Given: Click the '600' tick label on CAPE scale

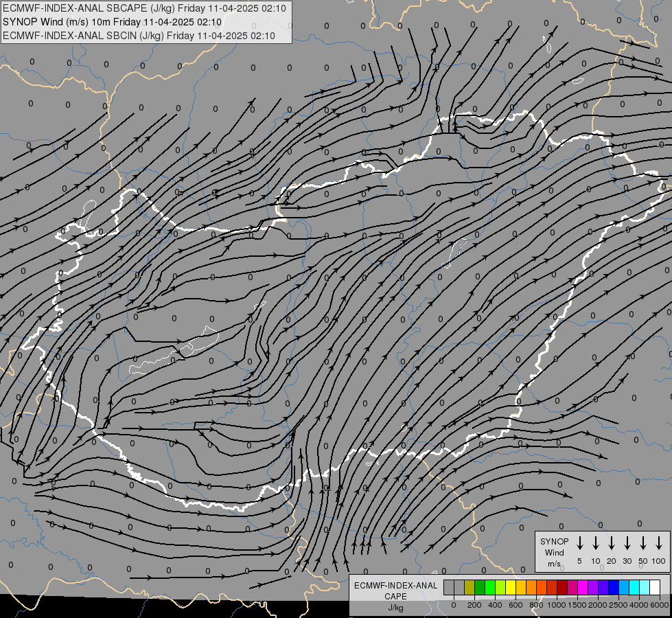Looking at the screenshot, I should (x=515, y=605).
